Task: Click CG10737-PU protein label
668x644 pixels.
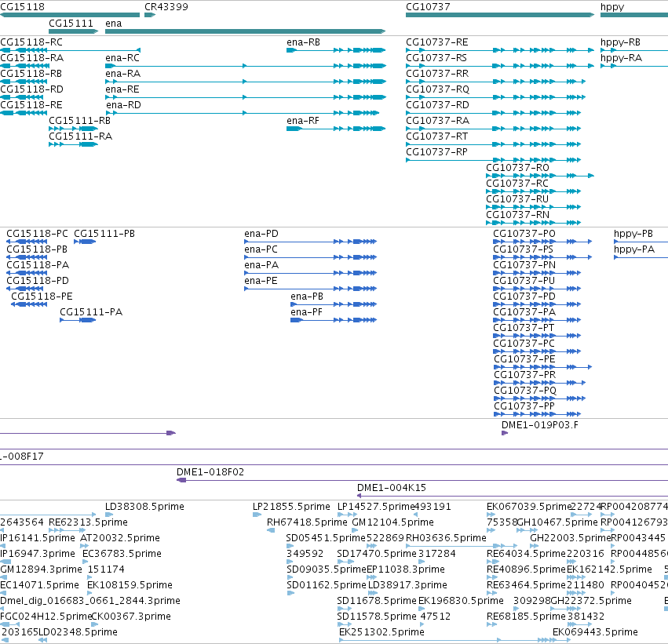Action: coord(524,281)
